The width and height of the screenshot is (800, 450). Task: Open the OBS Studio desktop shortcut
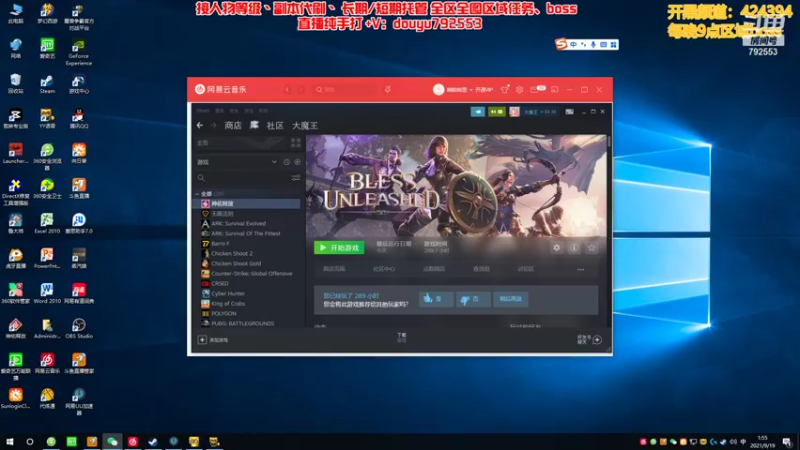79,329
